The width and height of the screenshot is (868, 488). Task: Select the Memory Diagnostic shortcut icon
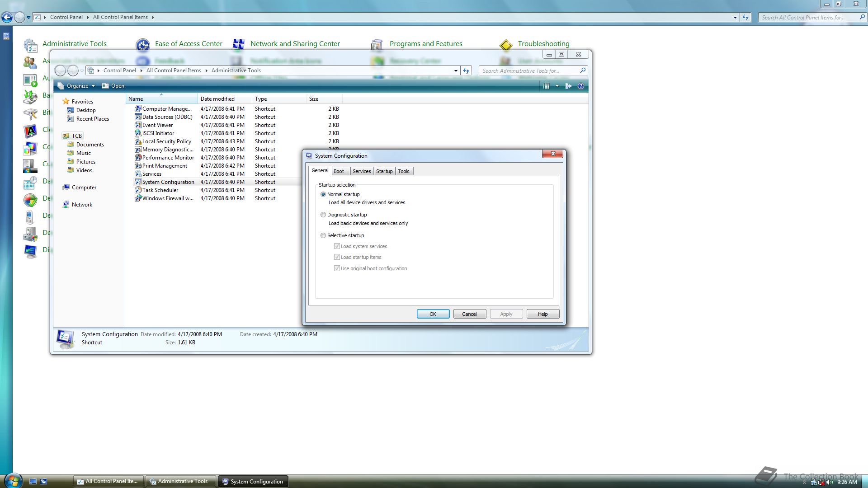click(x=138, y=150)
